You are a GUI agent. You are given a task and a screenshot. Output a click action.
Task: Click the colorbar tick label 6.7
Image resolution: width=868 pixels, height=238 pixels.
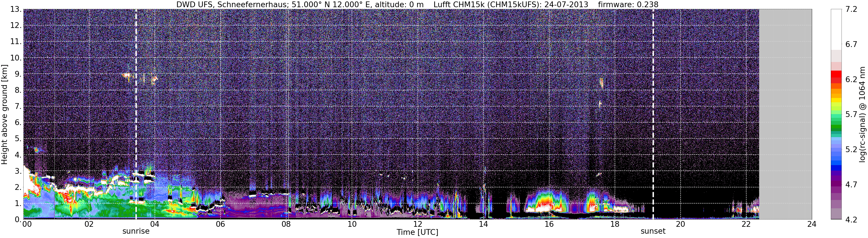tap(851, 44)
